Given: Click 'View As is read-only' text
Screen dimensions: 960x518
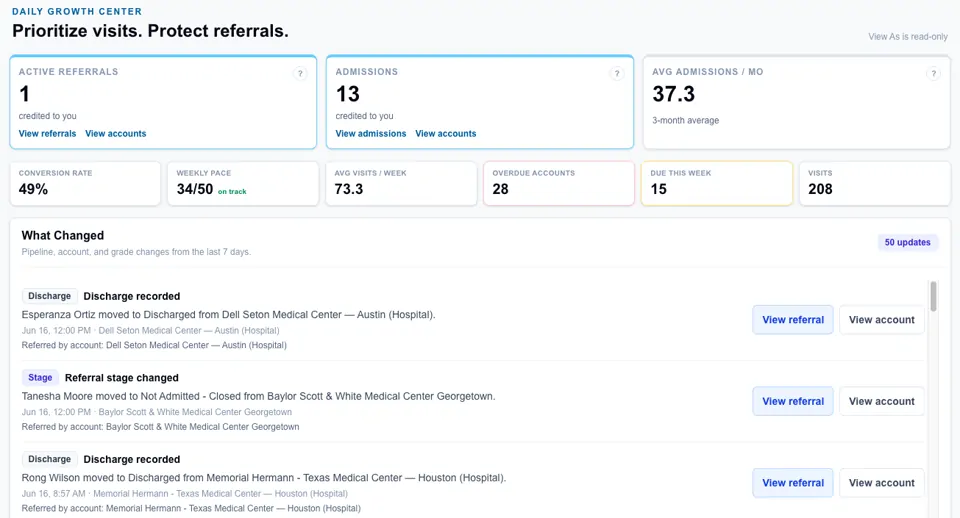Looking at the screenshot, I should pos(908,37).
